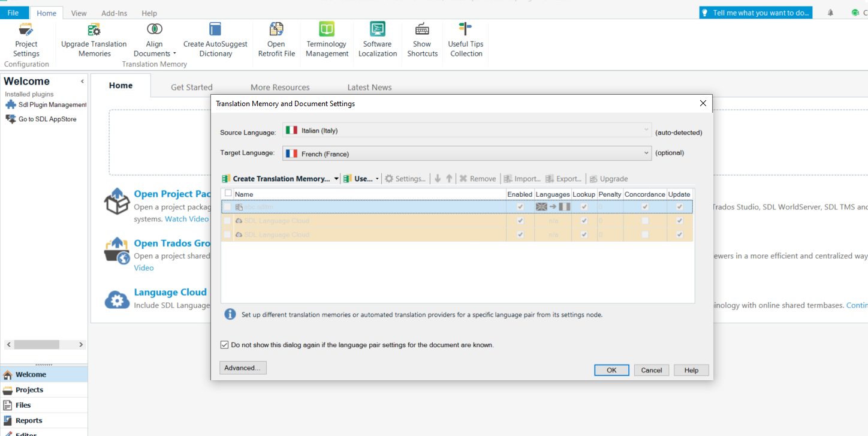Expand the Create Translation Memory dropdown arrow

336,179
